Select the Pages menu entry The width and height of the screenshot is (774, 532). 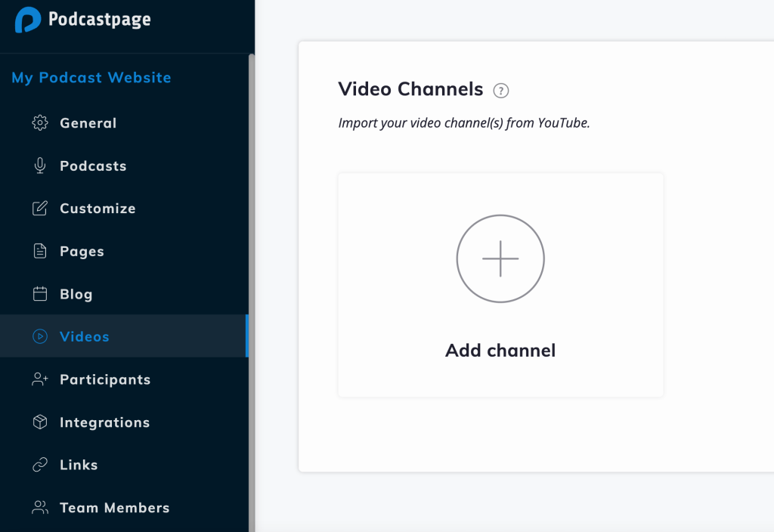click(82, 251)
